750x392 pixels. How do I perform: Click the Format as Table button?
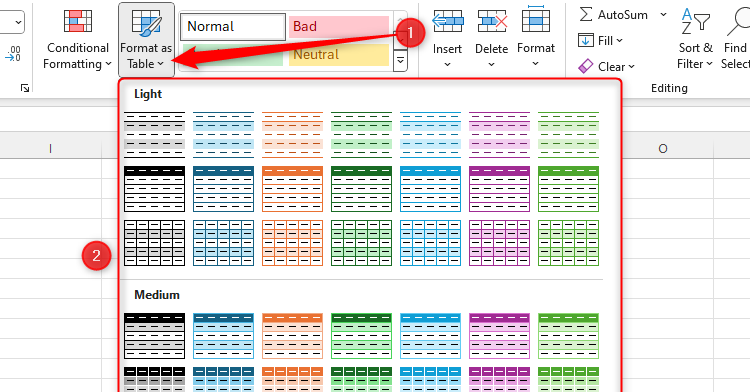point(146,40)
